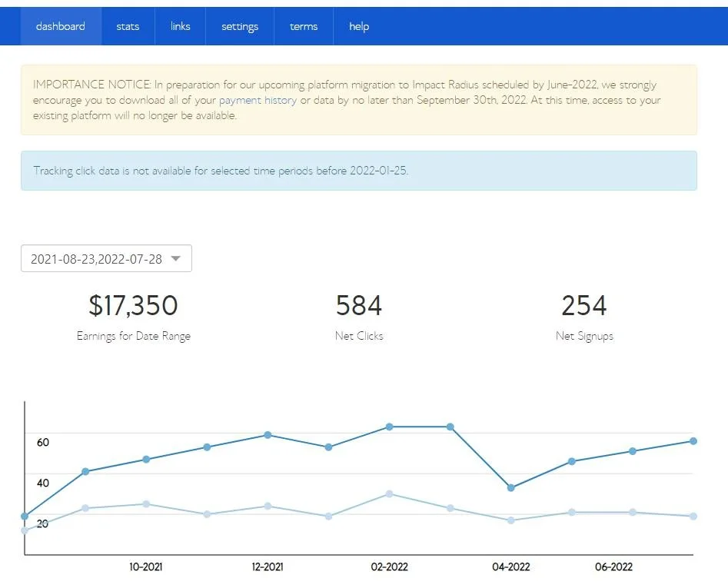Go to the links tab
728x588 pixels.
[180, 26]
